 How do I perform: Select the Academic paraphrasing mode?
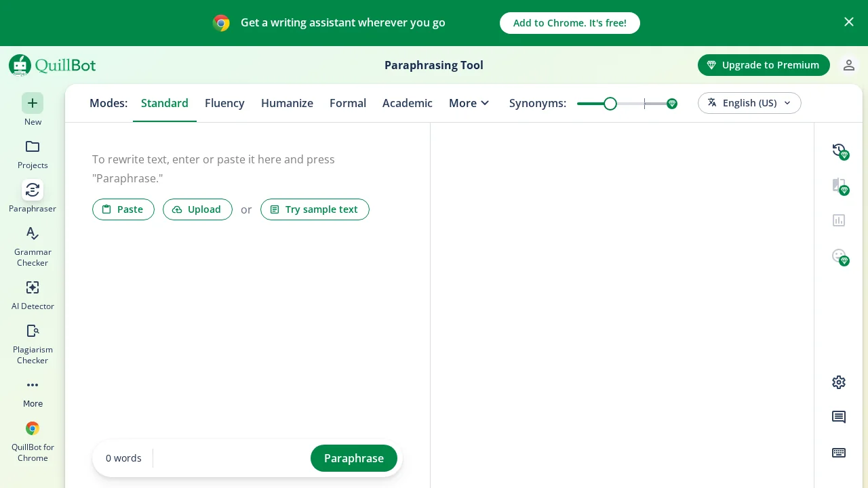coord(408,103)
